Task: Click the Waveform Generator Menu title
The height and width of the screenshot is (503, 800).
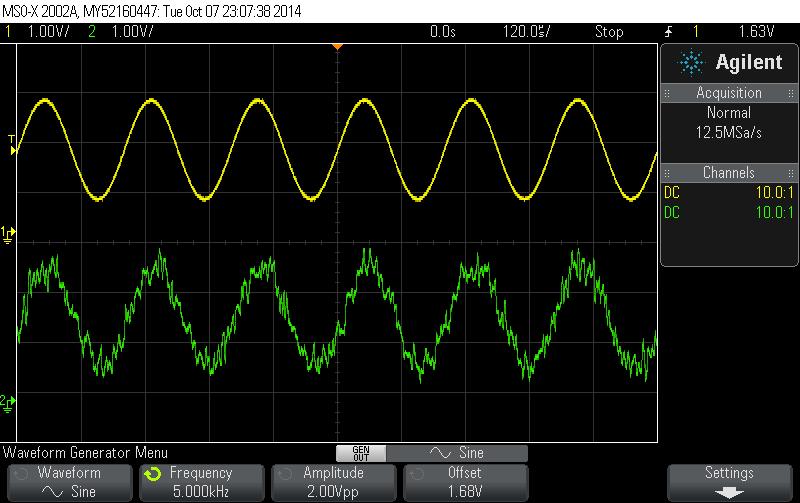Action: (85, 453)
